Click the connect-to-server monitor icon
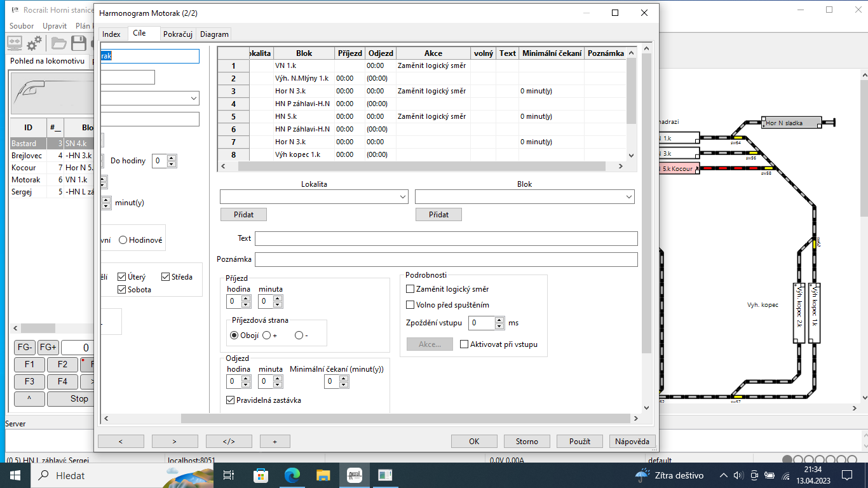868x488 pixels. click(x=14, y=43)
